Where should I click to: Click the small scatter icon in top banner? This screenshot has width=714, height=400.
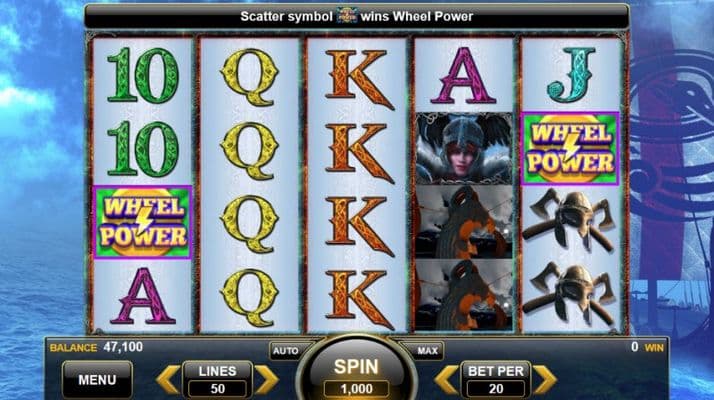click(x=347, y=16)
